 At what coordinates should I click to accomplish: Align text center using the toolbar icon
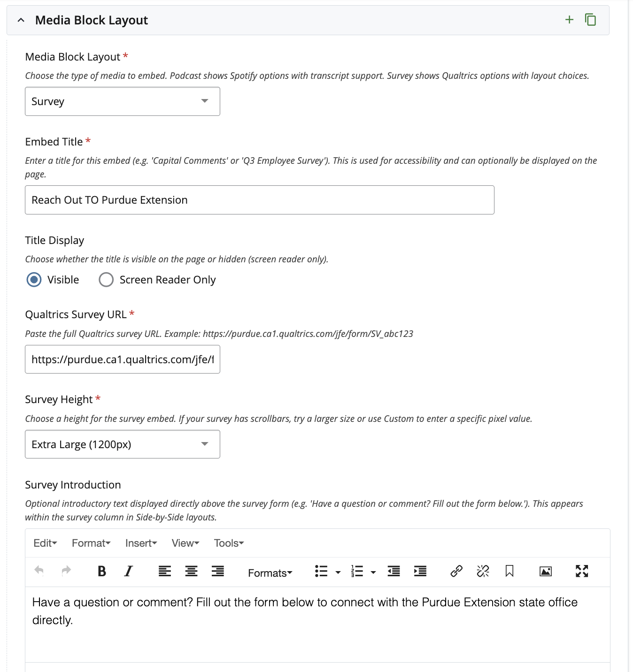point(191,571)
